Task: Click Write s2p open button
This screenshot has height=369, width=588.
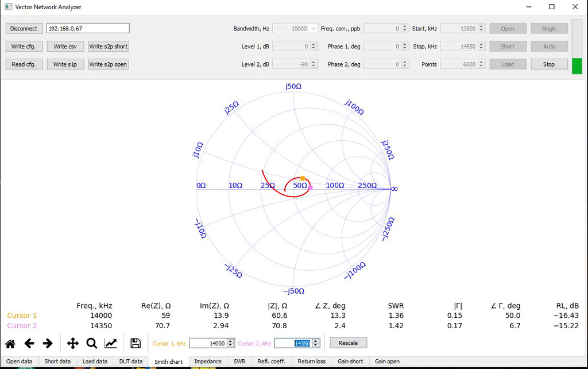Action: (x=109, y=64)
